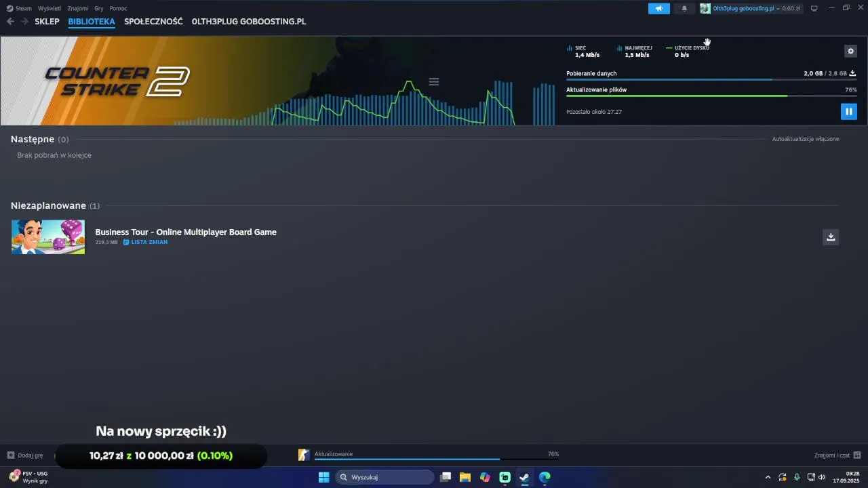Pause the Counter-Strike 2 download
The image size is (868, 488).
coord(848,111)
